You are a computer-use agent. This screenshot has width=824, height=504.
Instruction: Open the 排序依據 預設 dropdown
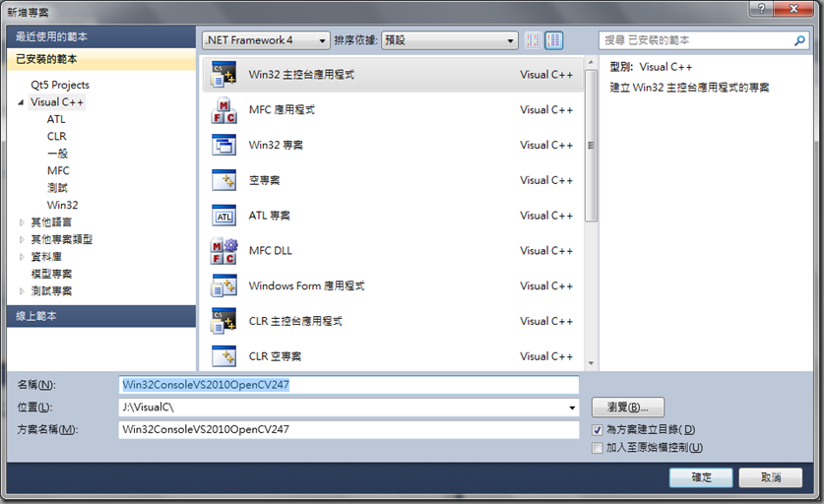coord(449,40)
